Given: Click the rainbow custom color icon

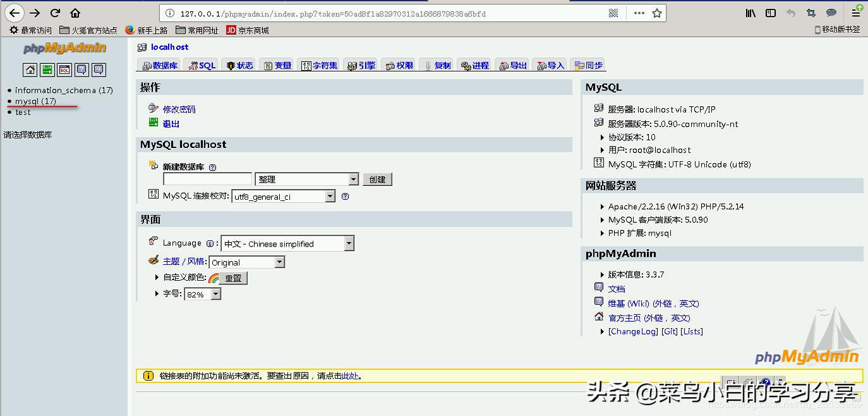Looking at the screenshot, I should tap(214, 278).
